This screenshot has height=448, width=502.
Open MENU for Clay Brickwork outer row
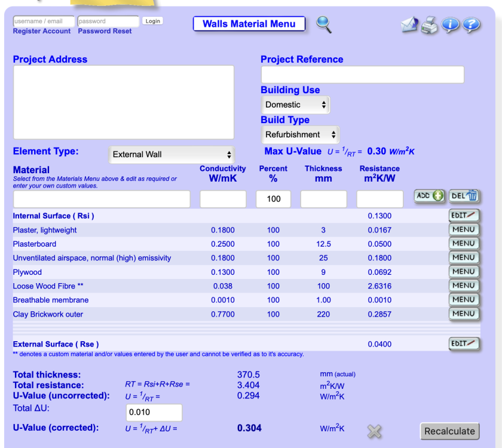pos(464,314)
